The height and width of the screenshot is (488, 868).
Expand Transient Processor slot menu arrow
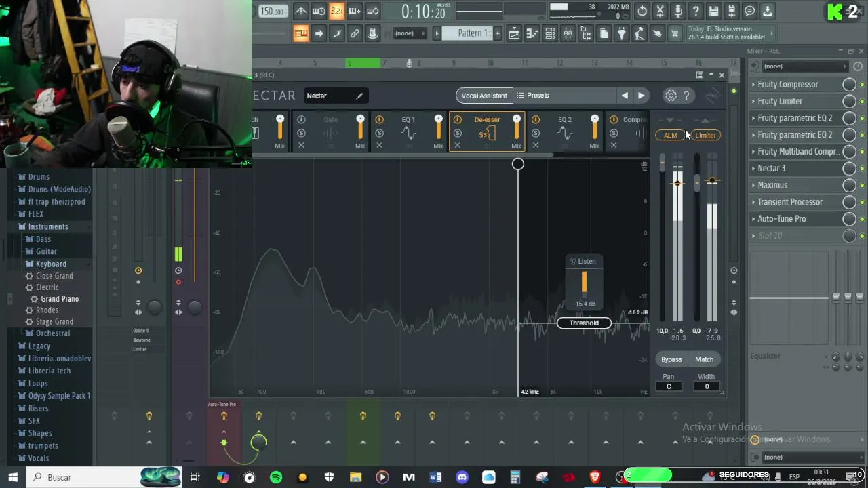753,202
